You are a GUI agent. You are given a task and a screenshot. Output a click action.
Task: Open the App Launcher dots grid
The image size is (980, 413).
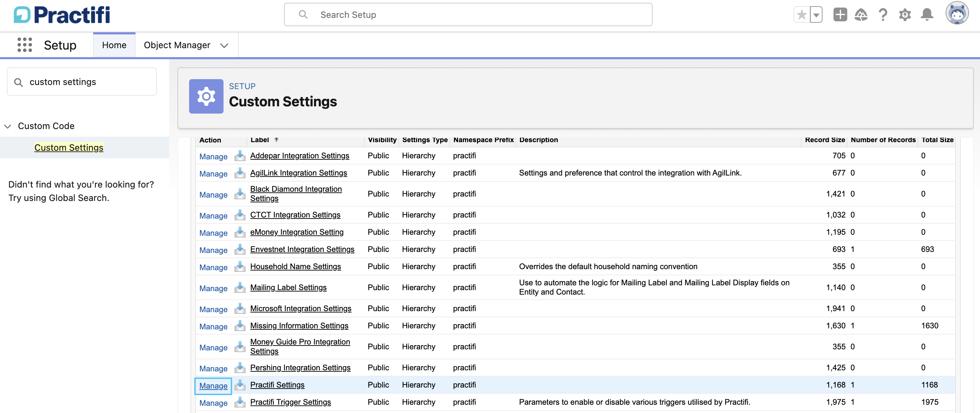(25, 45)
